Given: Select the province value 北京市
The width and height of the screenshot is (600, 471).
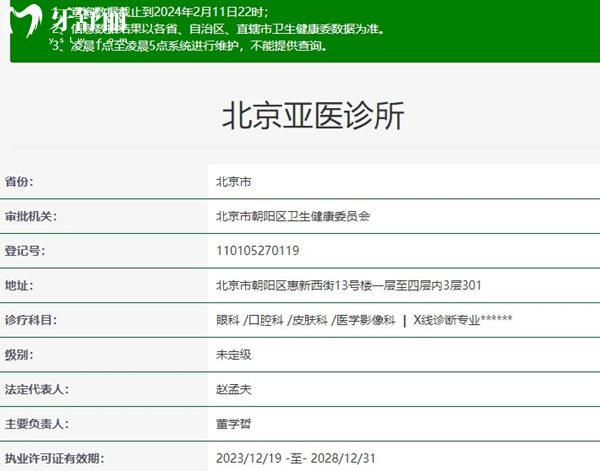Looking at the screenshot, I should click(233, 182).
